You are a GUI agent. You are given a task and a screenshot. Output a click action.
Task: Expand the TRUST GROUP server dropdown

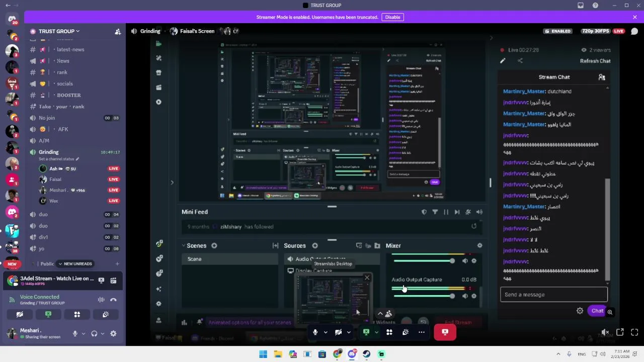pyautogui.click(x=77, y=31)
